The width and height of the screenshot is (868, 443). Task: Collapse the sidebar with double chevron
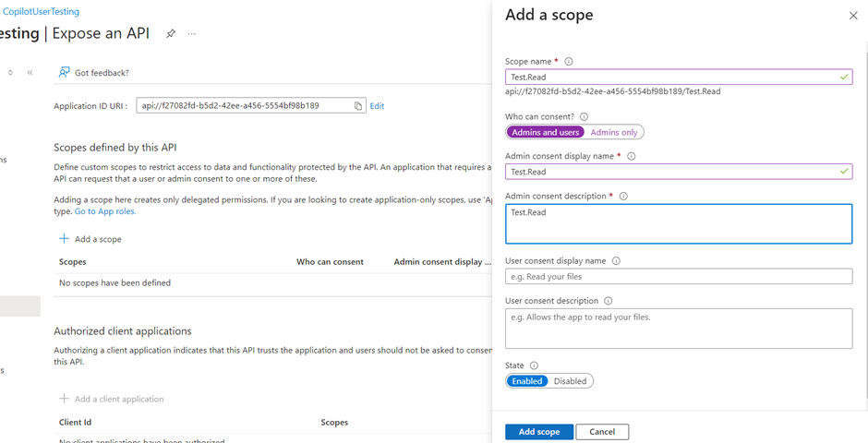pos(30,72)
